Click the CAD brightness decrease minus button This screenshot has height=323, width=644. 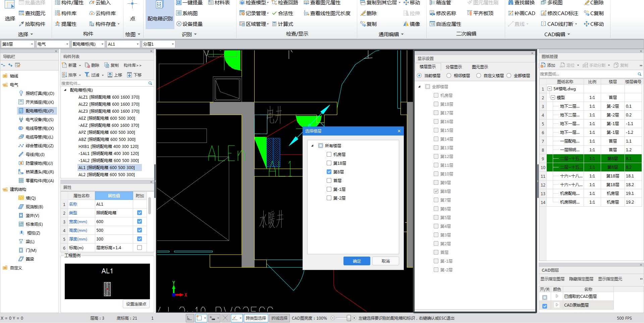(x=332, y=318)
